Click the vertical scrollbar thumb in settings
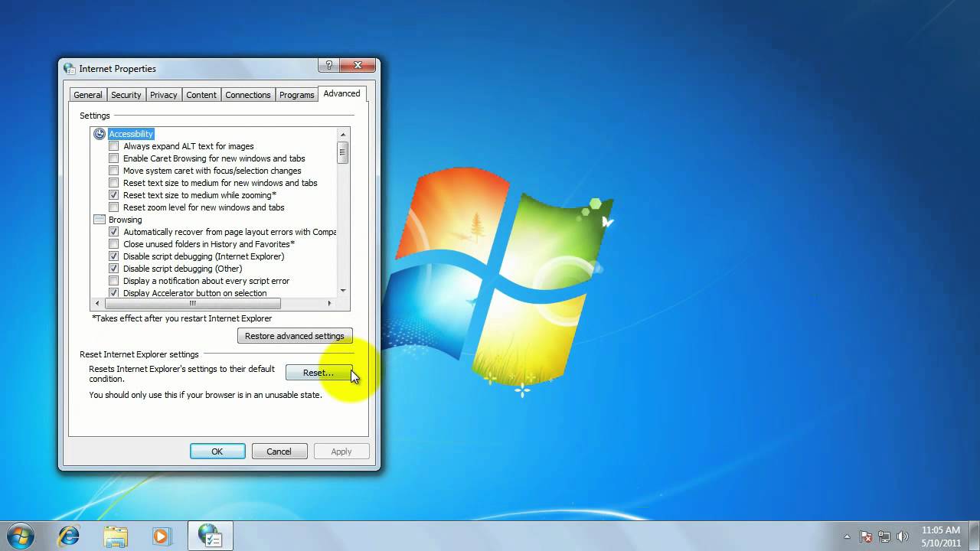 pyautogui.click(x=343, y=152)
